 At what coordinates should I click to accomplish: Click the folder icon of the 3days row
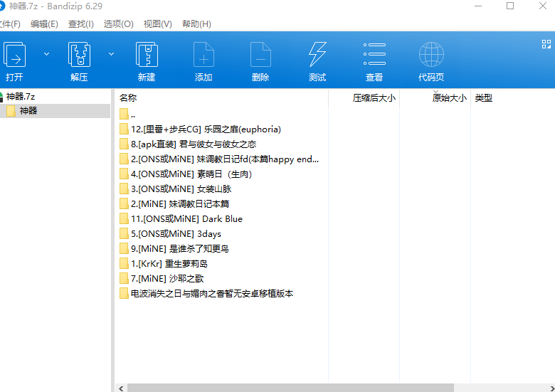(124, 233)
